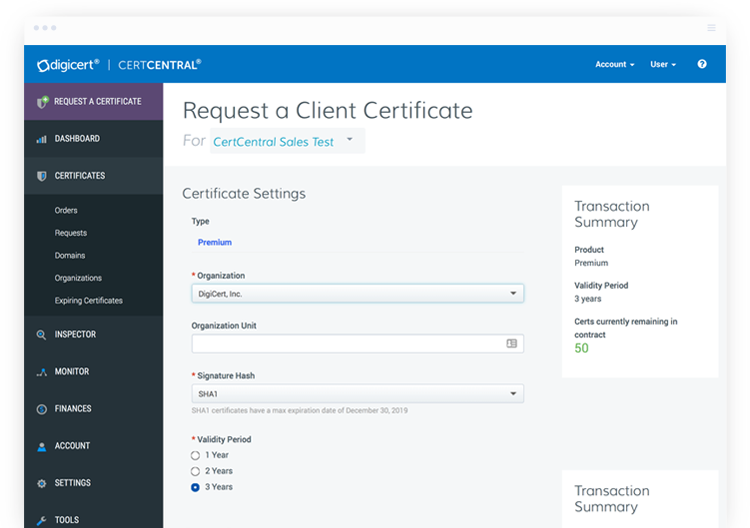The height and width of the screenshot is (528, 750).
Task: Click the Request a Certificate shield icon
Action: click(x=42, y=102)
